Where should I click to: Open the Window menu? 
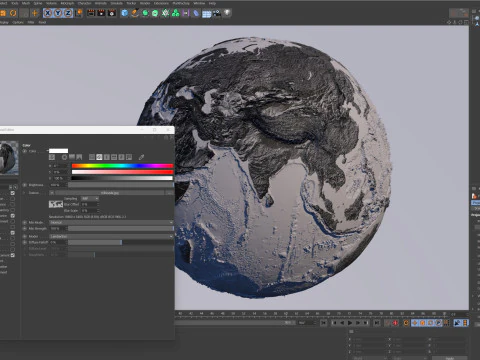199,3
